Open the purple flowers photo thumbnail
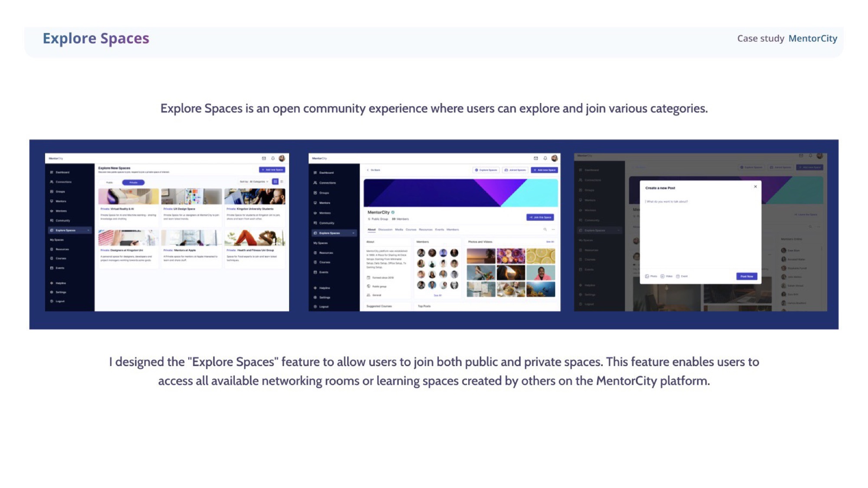 click(x=511, y=256)
